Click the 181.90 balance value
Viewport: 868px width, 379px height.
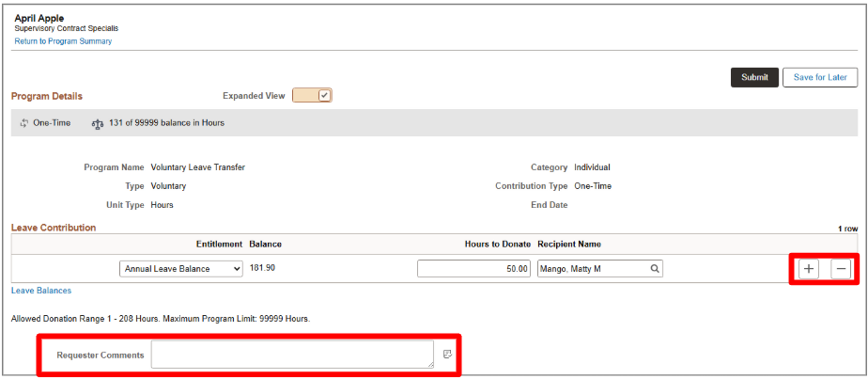(262, 268)
